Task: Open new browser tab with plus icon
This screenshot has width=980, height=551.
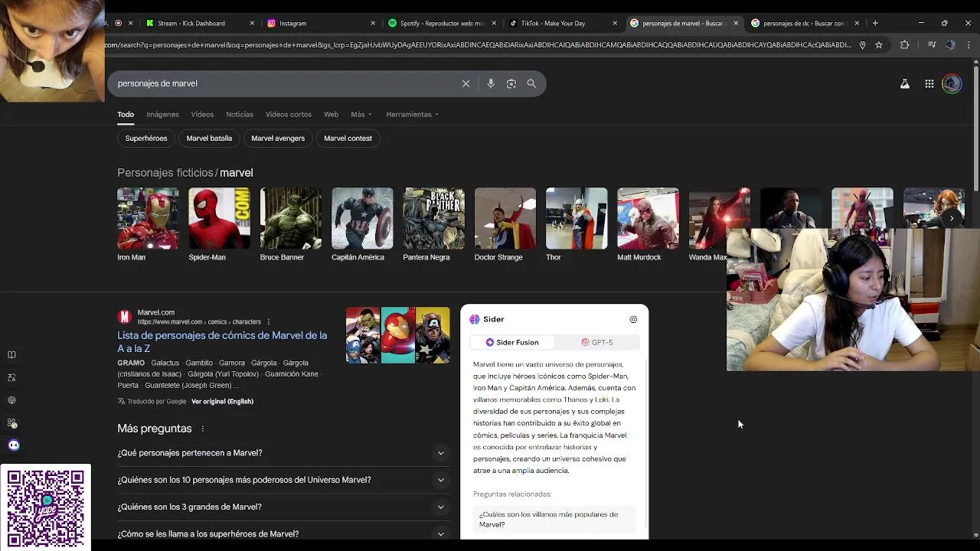Action: [875, 23]
